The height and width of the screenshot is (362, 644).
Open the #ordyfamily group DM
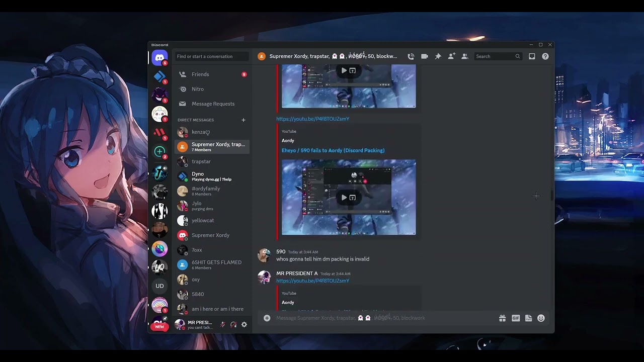pos(212,191)
